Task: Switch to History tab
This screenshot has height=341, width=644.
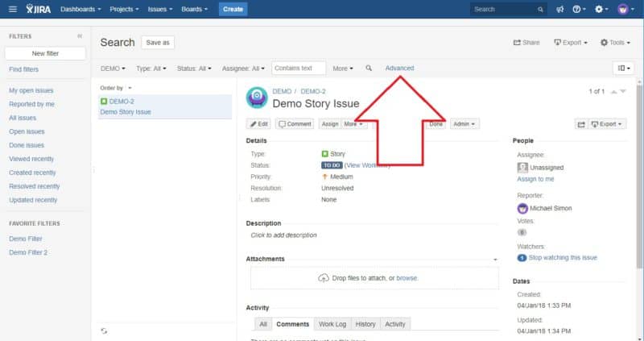Action: pyautogui.click(x=365, y=324)
